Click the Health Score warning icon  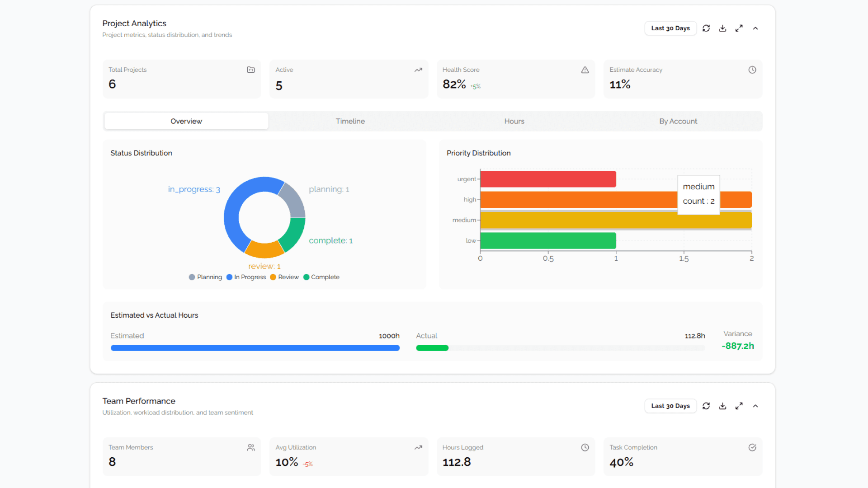(585, 70)
